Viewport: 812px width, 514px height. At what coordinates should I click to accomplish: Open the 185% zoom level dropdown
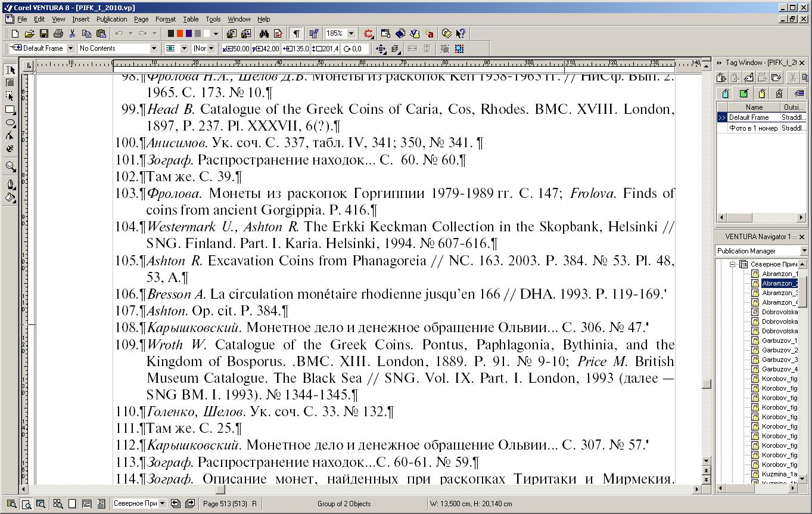[x=351, y=34]
